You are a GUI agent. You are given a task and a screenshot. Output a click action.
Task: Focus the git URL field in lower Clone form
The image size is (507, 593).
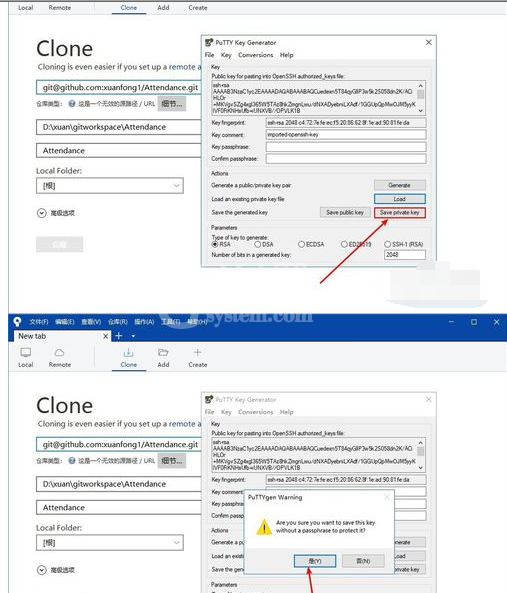(x=119, y=444)
